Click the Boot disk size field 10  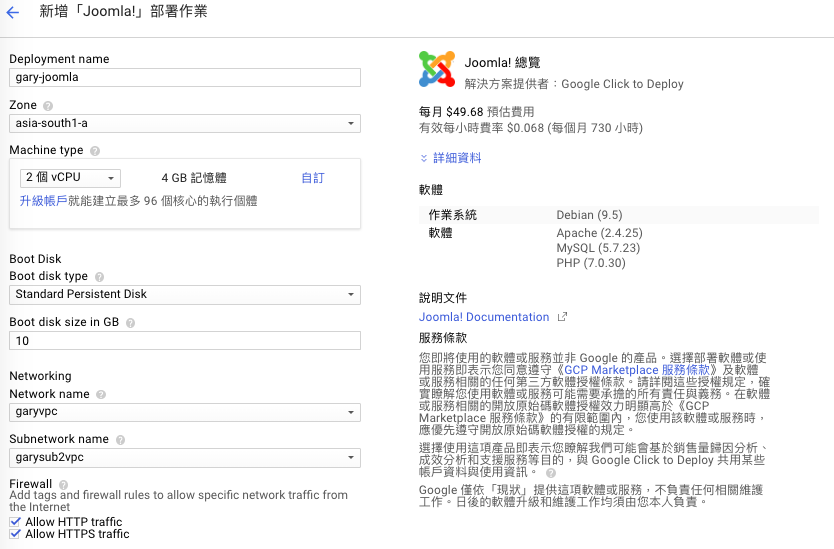pyautogui.click(x=185, y=341)
